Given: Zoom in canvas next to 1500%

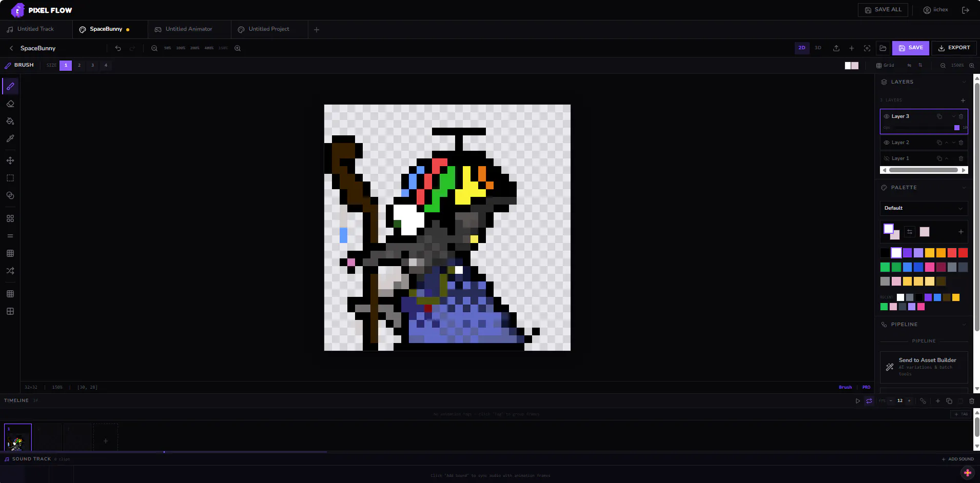Looking at the screenshot, I should pos(971,66).
